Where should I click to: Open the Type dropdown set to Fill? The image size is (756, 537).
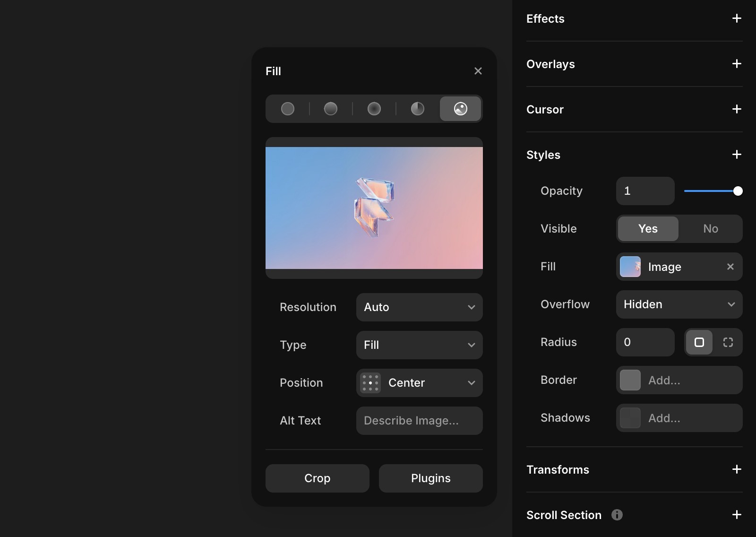(420, 345)
